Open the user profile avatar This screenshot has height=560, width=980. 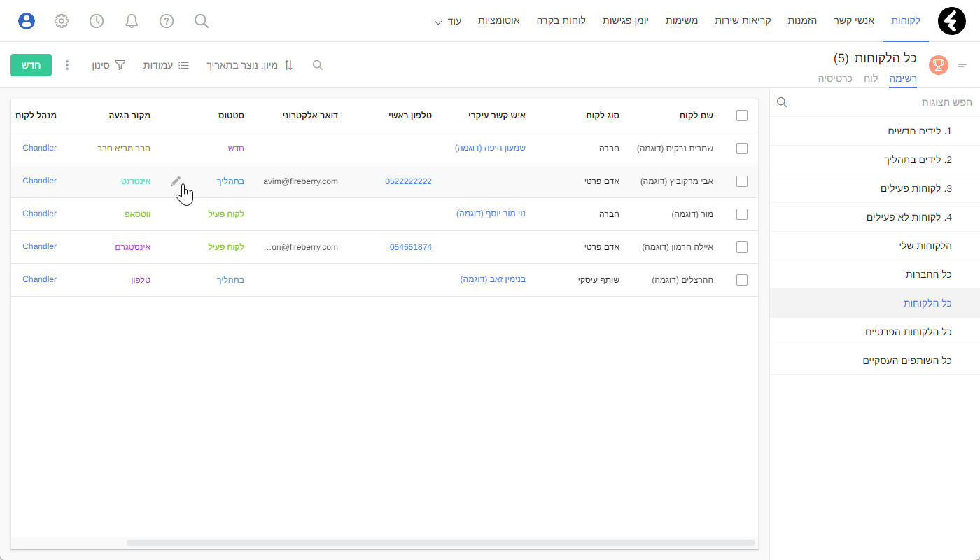[x=27, y=21]
